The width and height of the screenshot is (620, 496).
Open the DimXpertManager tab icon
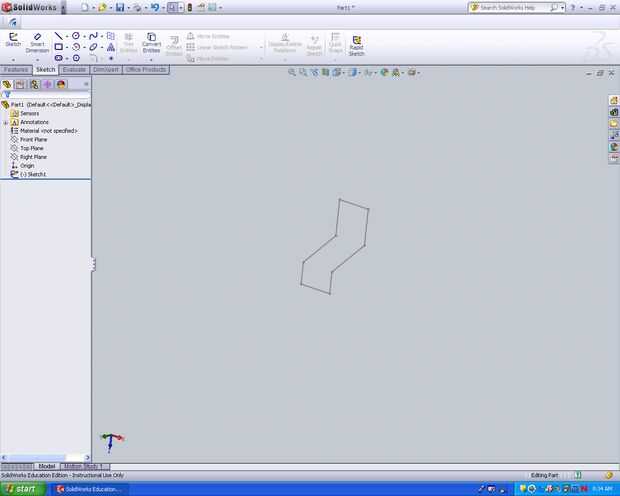tap(47, 84)
